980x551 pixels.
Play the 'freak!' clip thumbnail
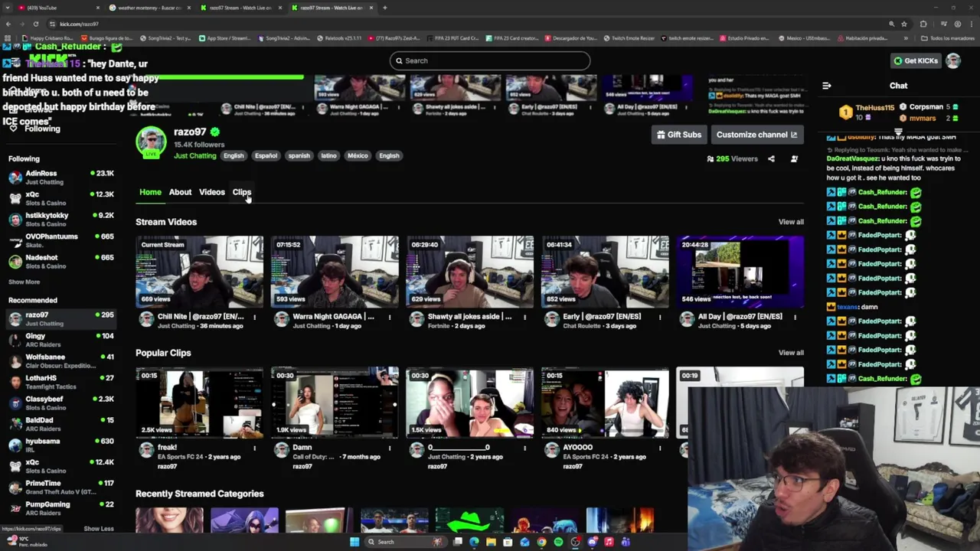pos(199,403)
